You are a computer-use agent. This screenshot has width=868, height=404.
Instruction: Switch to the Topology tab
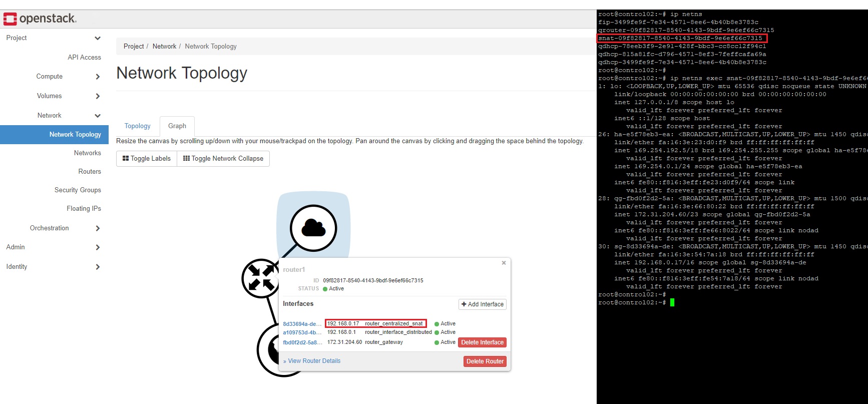click(138, 126)
